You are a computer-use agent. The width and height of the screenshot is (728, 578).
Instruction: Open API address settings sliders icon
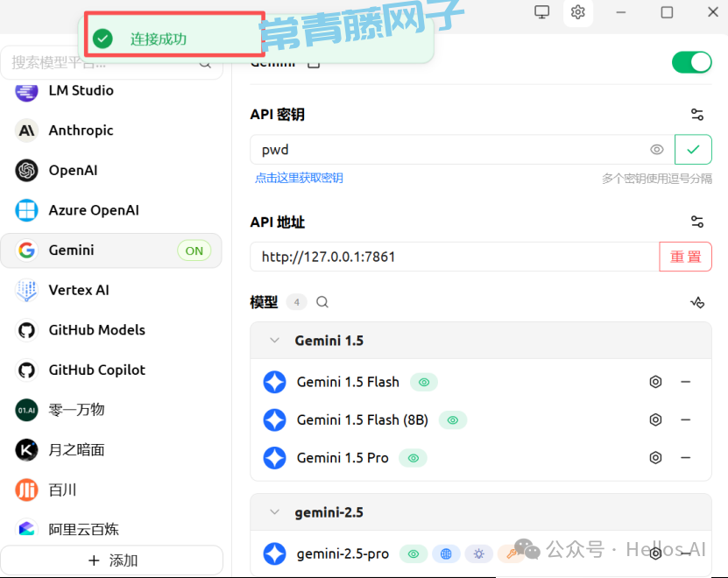point(696,222)
